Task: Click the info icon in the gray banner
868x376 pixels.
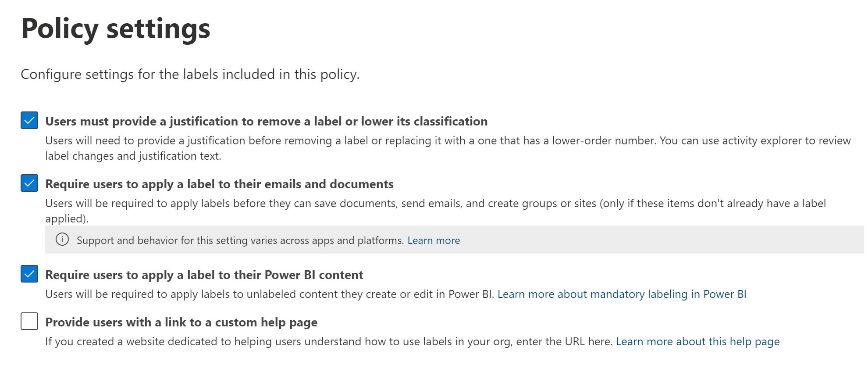Action: 62,240
